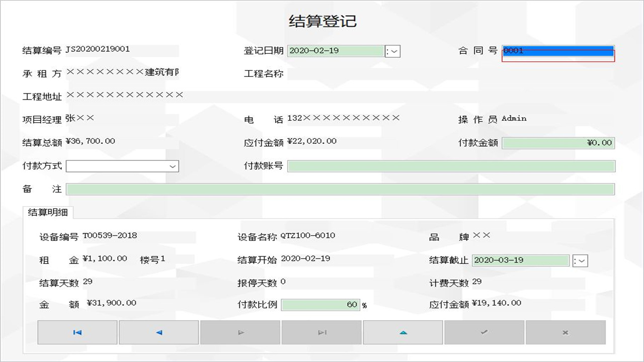Click the next record arrow icon
Screen dimensions: 644x362
(x=240, y=332)
